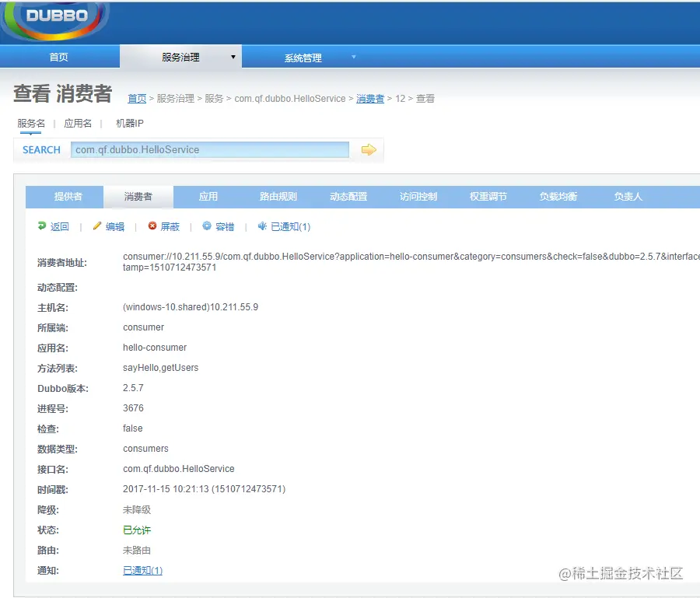Click the pencil 编辑 edit icon
Screen dimensions: 700x598
pyautogui.click(x=97, y=226)
